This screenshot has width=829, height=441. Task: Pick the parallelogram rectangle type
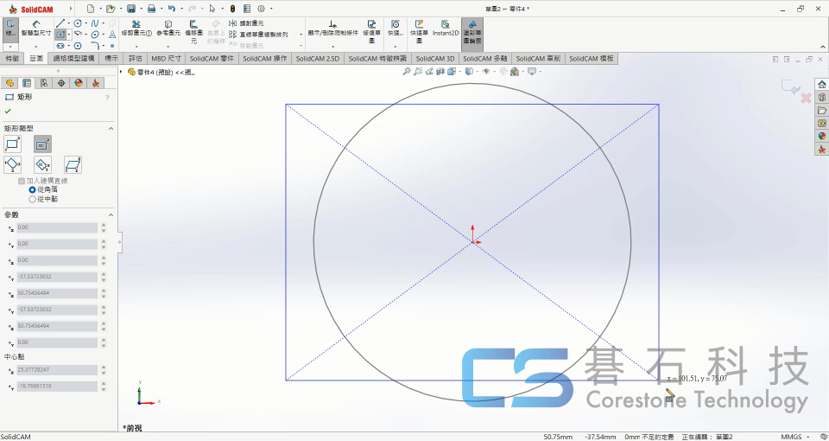73,165
